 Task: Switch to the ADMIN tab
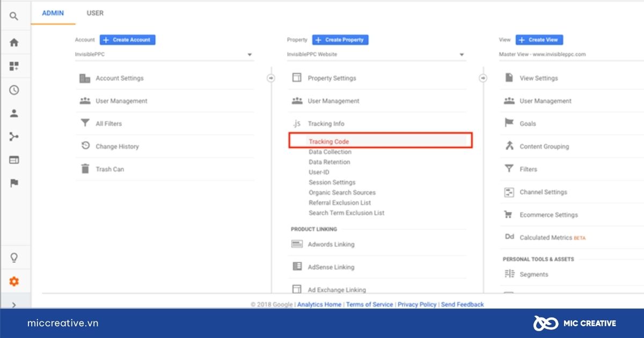pos(53,13)
